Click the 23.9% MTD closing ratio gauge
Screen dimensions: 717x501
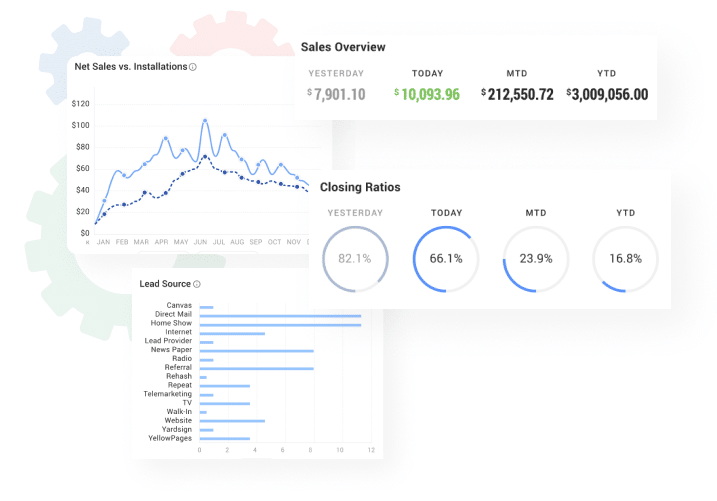pyautogui.click(x=536, y=259)
